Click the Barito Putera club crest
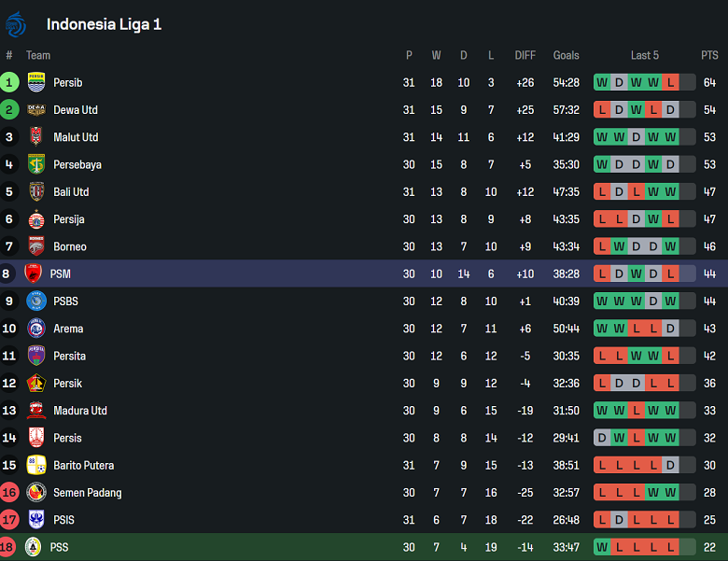The width and height of the screenshot is (728, 561). coord(36,465)
